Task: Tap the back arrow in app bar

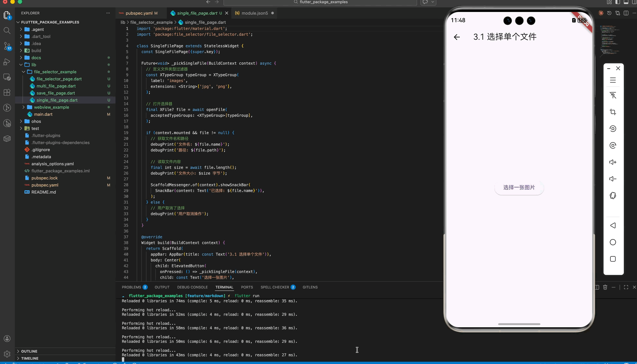Action: (x=457, y=37)
